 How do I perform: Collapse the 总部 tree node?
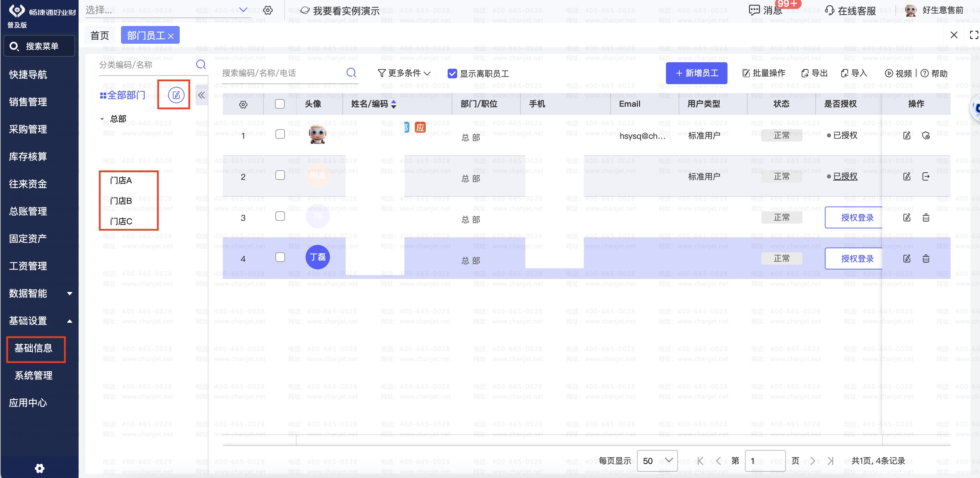click(x=102, y=119)
